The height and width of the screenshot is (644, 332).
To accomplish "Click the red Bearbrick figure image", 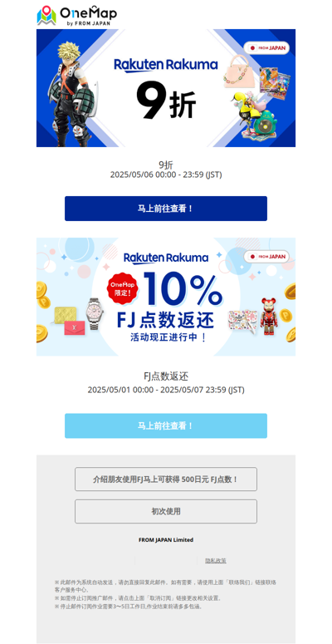I will pos(269,317).
